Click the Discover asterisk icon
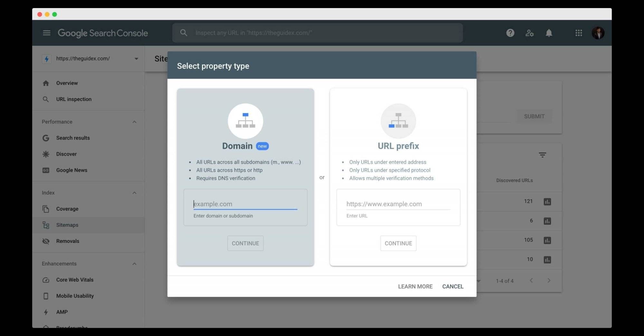Viewport: 644px width, 336px height. pyautogui.click(x=46, y=154)
